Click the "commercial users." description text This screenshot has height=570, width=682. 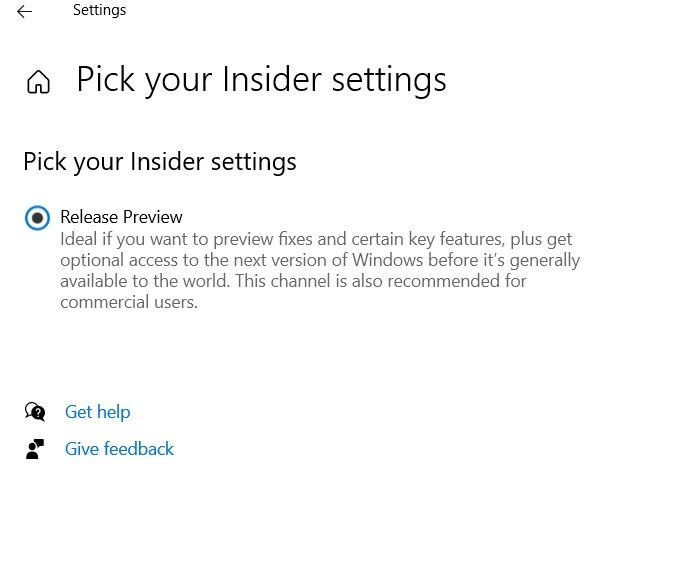[129, 302]
